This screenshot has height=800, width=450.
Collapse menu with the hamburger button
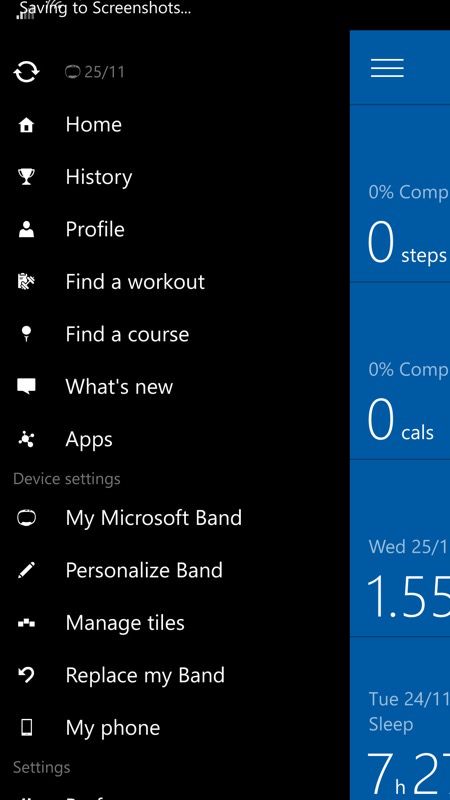387,68
